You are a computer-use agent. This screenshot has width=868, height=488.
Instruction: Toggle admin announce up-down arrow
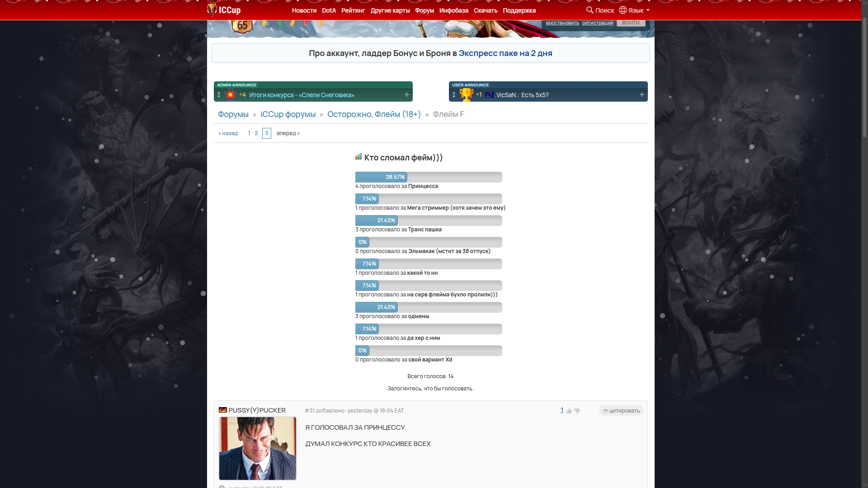pos(219,95)
